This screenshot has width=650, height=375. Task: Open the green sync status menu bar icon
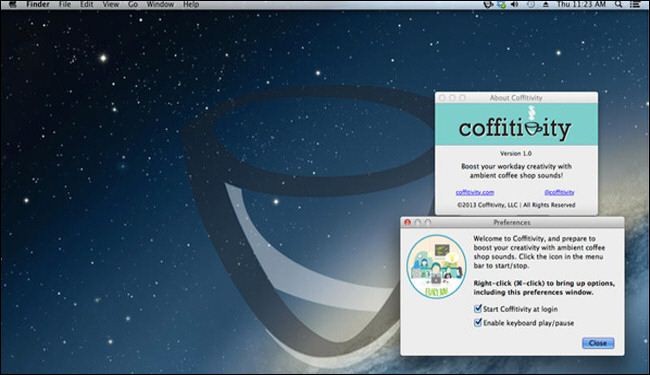[x=502, y=4]
